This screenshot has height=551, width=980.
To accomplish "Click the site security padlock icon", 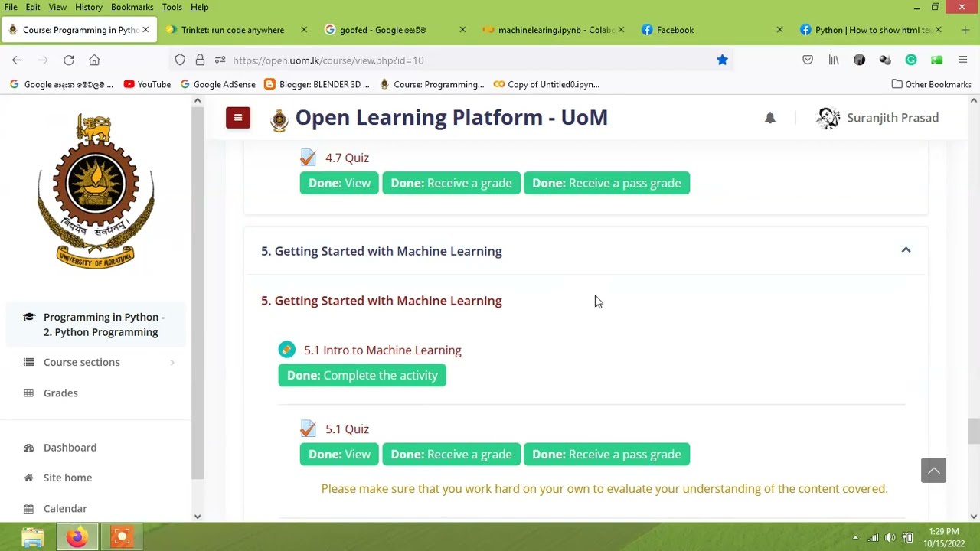I will click(x=200, y=60).
